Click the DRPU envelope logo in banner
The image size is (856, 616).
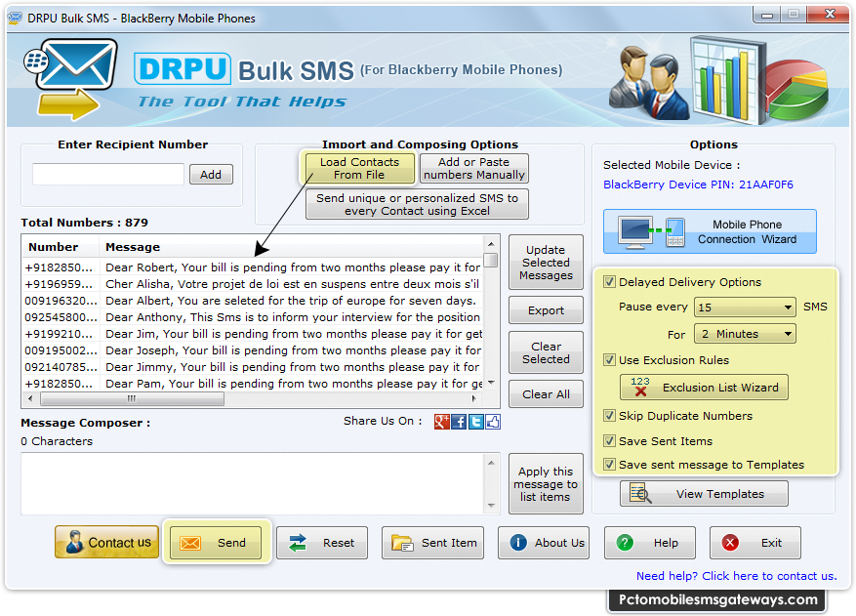coord(71,79)
